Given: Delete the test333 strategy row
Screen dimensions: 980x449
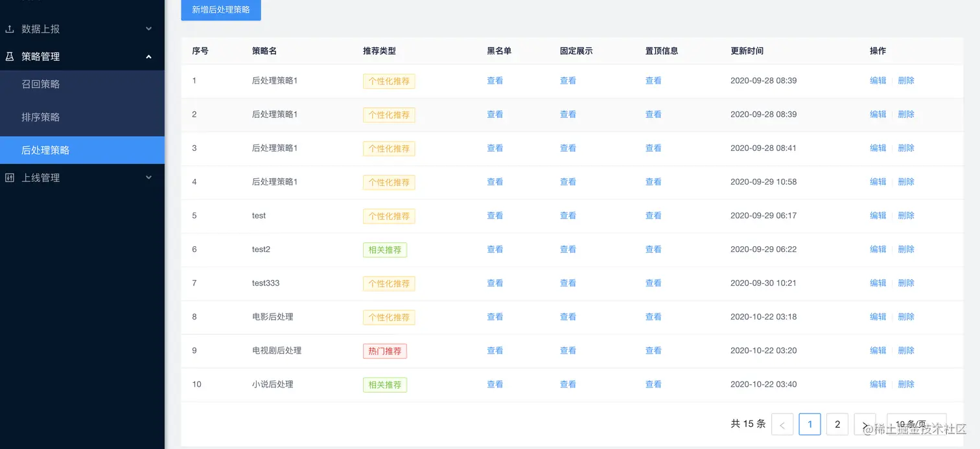Looking at the screenshot, I should click(906, 283).
